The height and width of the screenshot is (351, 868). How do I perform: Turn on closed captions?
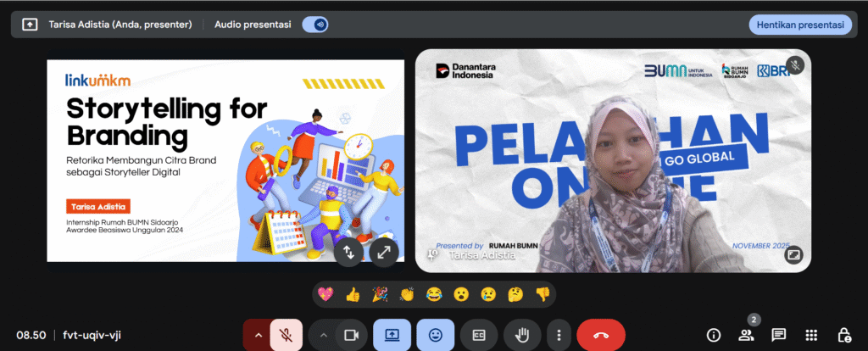479,335
